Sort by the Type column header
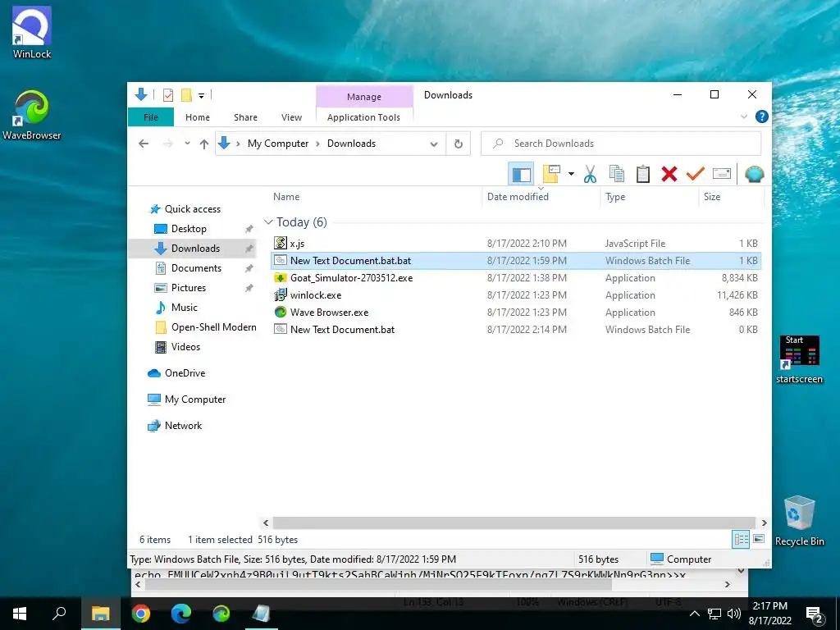840x630 pixels. pos(615,197)
